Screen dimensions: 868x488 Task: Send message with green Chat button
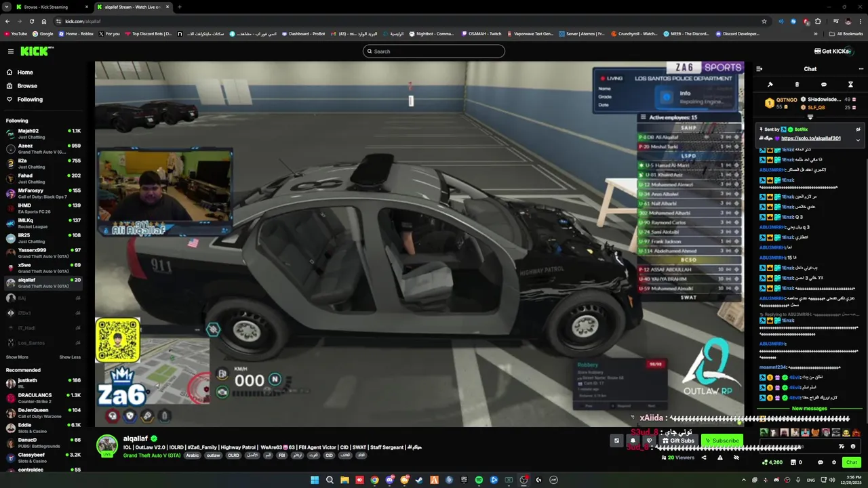pos(851,462)
